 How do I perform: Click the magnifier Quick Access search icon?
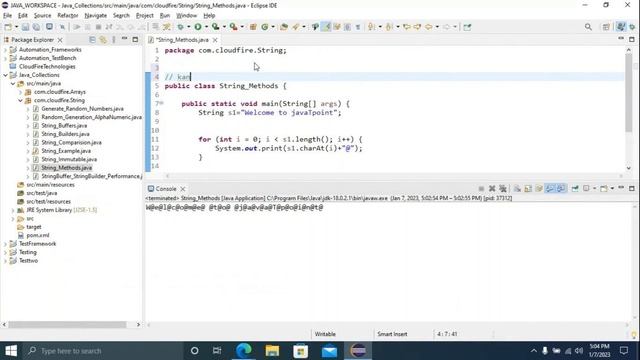[x=588, y=27]
